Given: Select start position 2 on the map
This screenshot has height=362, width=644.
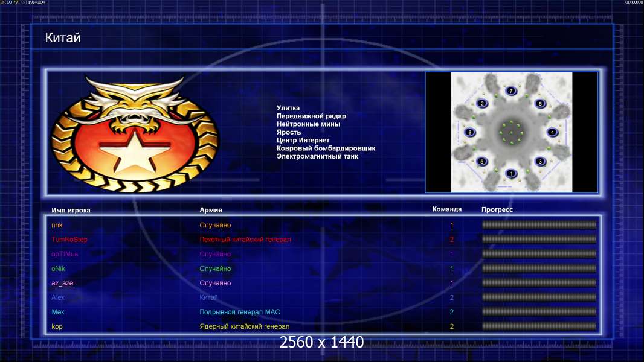Looking at the screenshot, I should 482,103.
